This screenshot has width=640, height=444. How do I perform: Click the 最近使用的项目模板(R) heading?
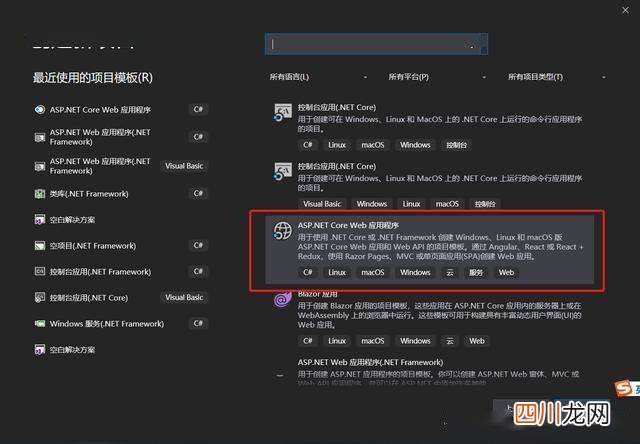pos(93,78)
